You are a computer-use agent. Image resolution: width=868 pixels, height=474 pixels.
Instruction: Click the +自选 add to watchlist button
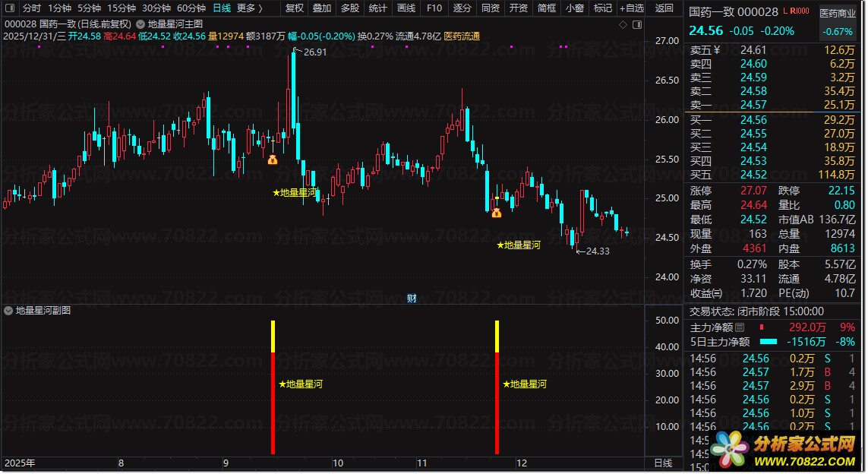click(x=632, y=8)
